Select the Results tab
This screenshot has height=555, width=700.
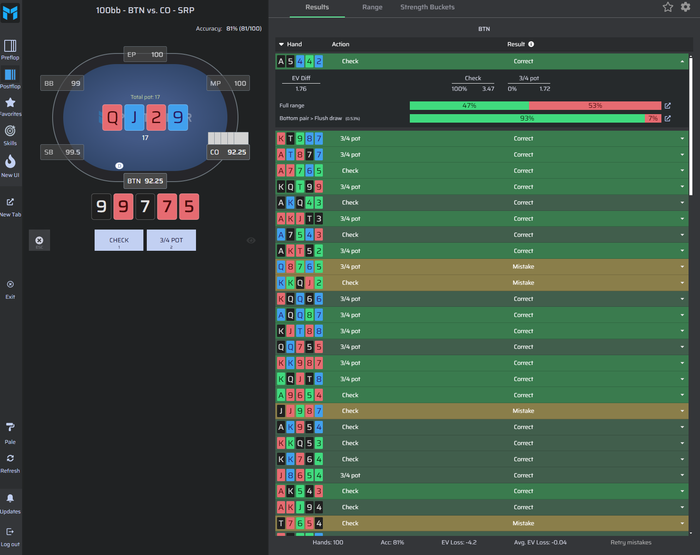[317, 7]
